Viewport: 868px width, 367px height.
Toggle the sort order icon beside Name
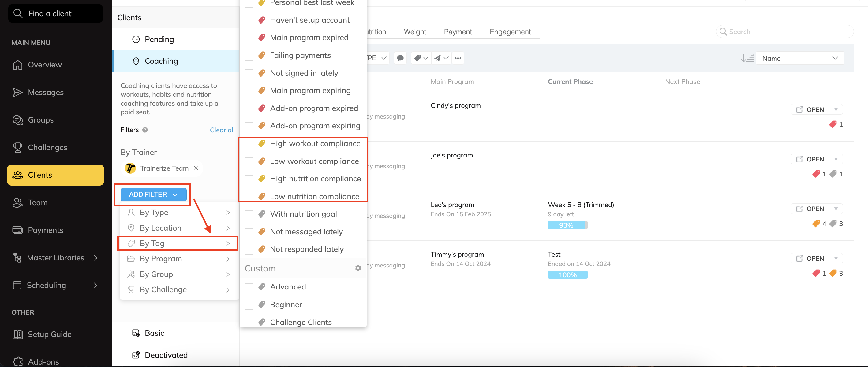(x=747, y=58)
